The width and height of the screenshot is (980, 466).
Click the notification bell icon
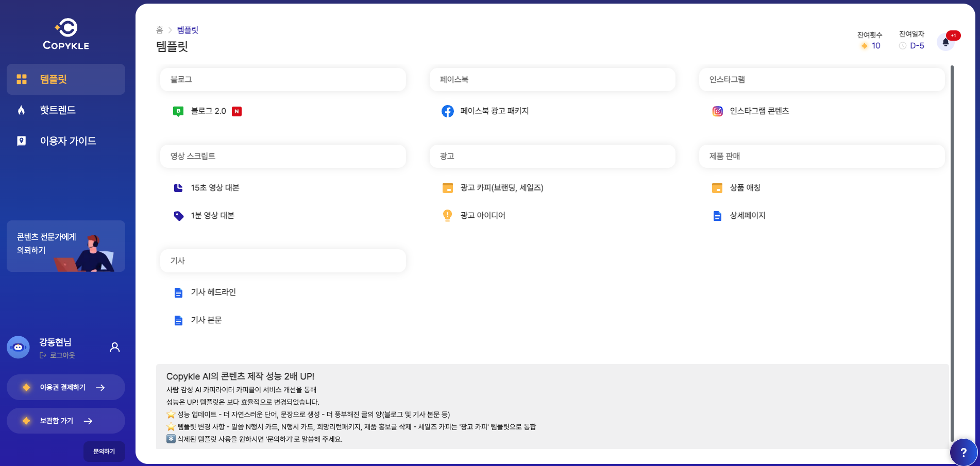[945, 42]
